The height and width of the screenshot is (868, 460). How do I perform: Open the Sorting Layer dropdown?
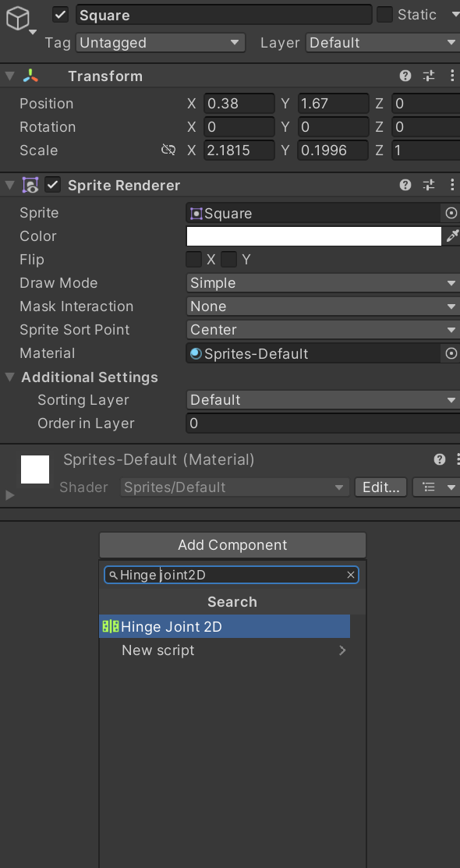click(324, 399)
